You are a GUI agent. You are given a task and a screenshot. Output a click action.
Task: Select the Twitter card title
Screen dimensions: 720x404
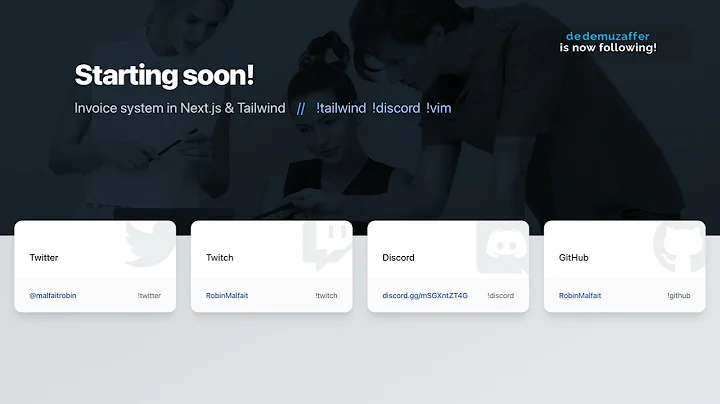coord(44,258)
